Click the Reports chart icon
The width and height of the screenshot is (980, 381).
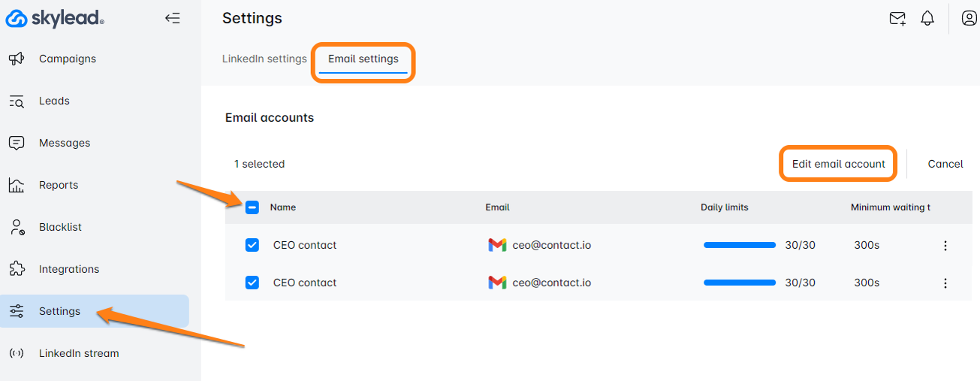click(x=17, y=185)
